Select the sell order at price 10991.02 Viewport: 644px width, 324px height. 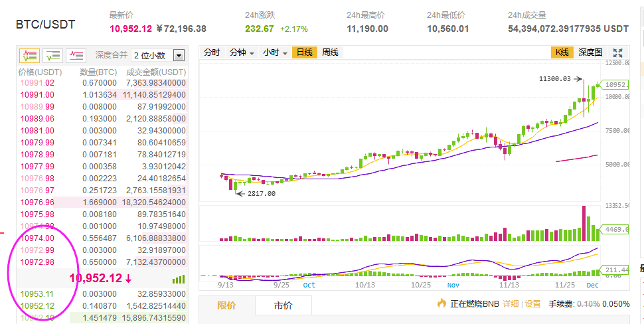pos(102,83)
